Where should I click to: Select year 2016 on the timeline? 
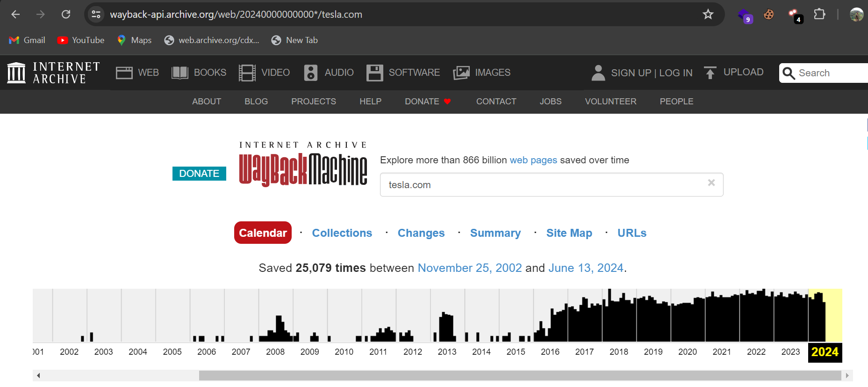pyautogui.click(x=550, y=352)
